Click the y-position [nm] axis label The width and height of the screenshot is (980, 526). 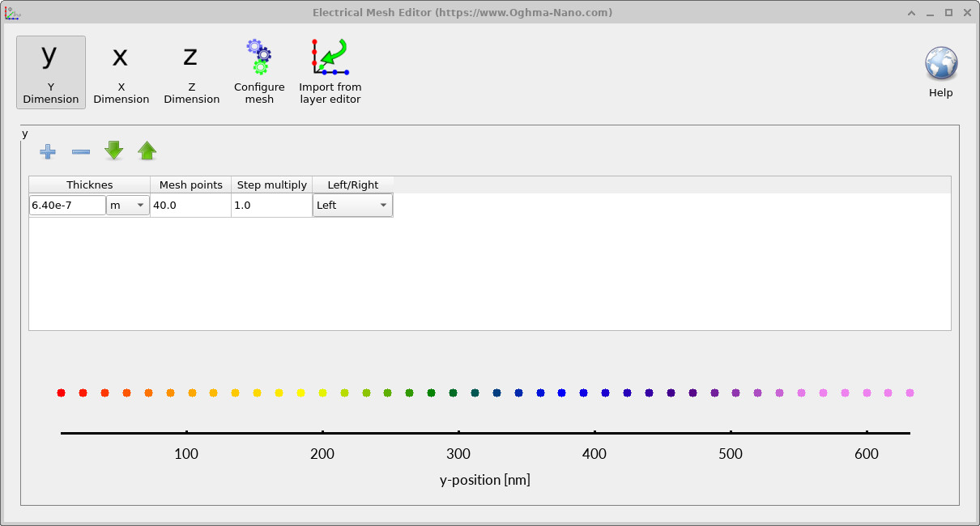(x=485, y=480)
